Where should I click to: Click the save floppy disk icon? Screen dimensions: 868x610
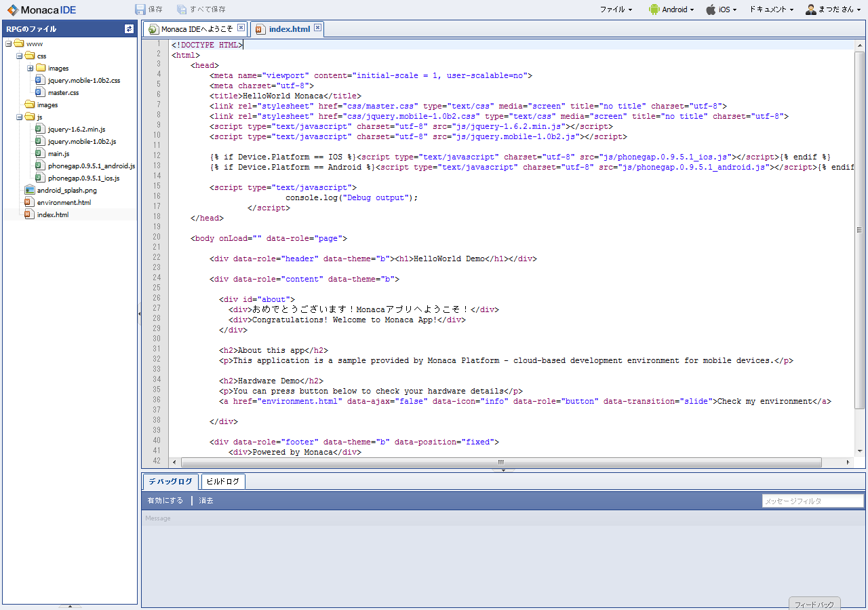(140, 9)
